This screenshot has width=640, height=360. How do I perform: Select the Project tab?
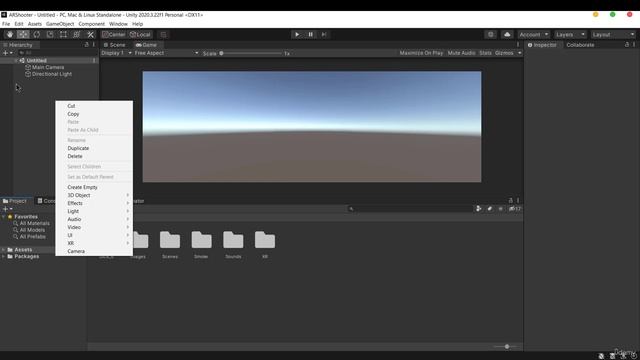pyautogui.click(x=15, y=201)
